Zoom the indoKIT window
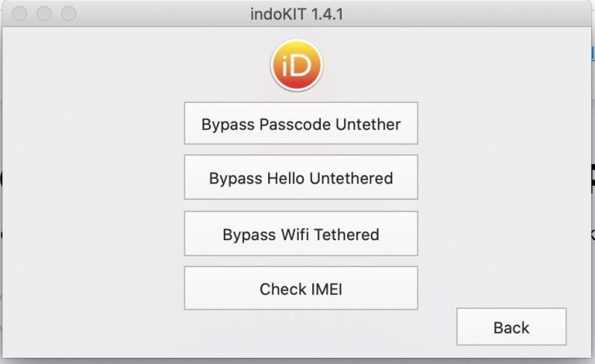 69,14
